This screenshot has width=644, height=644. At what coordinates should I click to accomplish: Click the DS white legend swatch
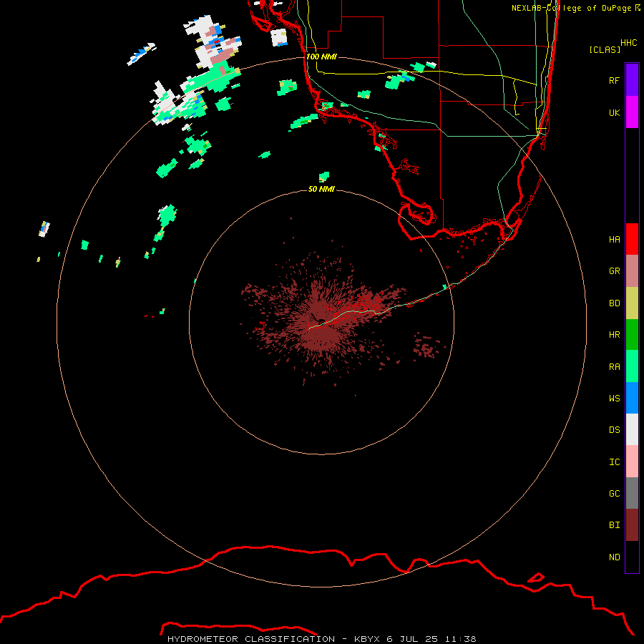pos(632,429)
